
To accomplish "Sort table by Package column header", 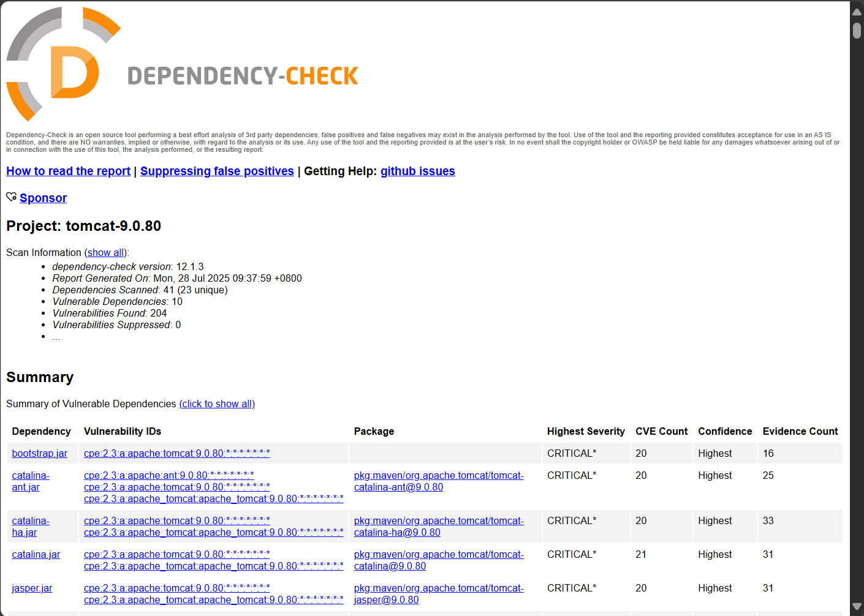I will [x=374, y=431].
